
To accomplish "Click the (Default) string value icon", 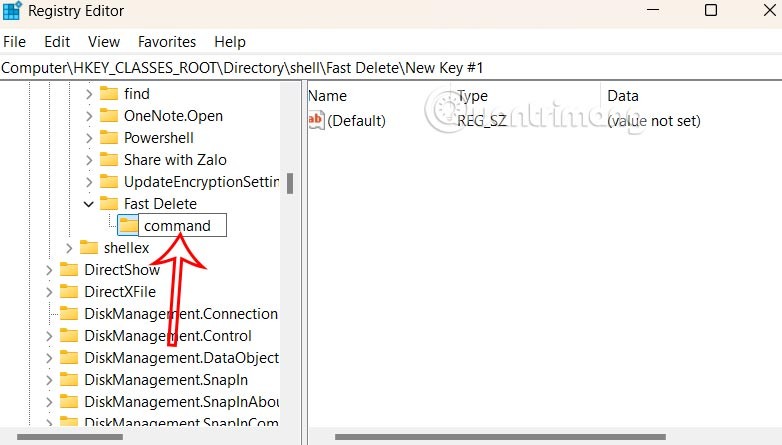I will [x=316, y=121].
